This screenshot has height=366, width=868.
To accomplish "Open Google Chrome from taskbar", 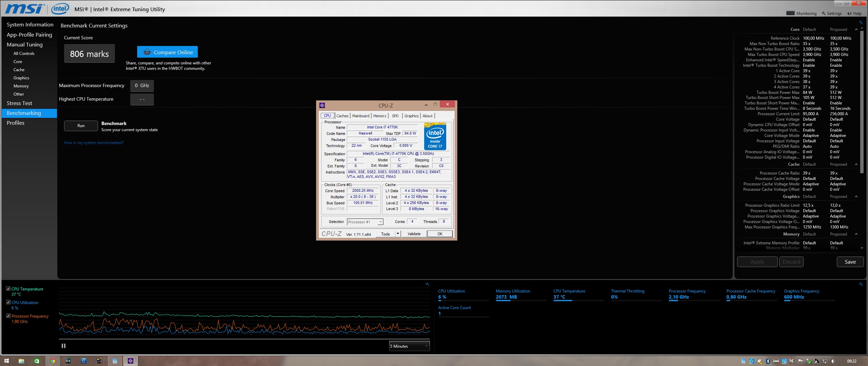I will click(x=53, y=361).
